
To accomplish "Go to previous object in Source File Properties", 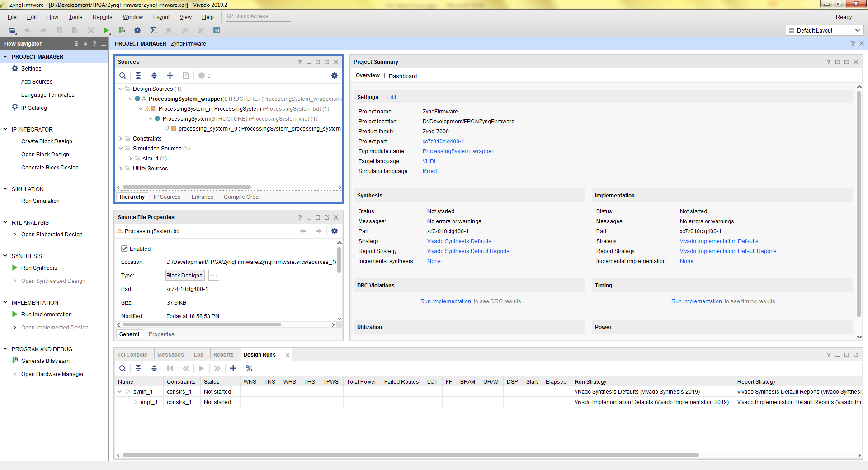I will pyautogui.click(x=303, y=231).
